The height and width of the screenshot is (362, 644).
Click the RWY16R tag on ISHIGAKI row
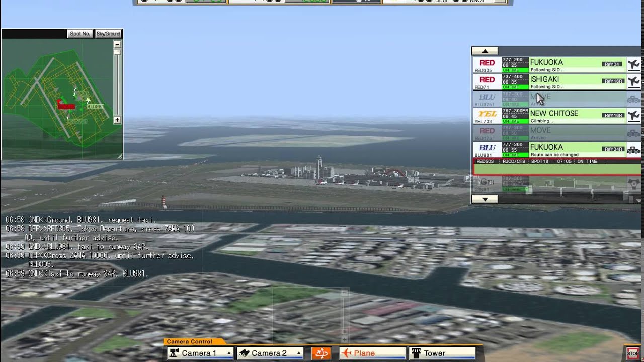tap(613, 81)
